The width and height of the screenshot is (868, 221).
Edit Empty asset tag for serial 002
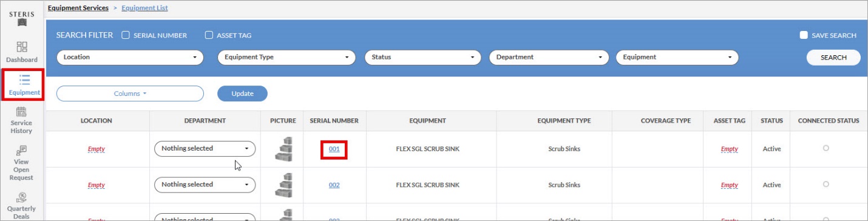[729, 185]
